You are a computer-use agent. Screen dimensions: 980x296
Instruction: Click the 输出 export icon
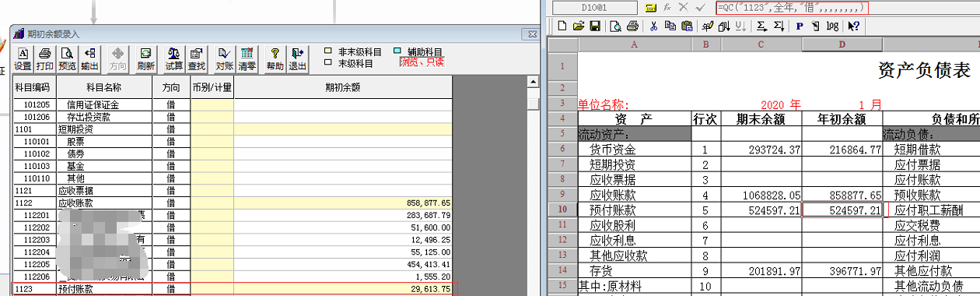(x=90, y=59)
